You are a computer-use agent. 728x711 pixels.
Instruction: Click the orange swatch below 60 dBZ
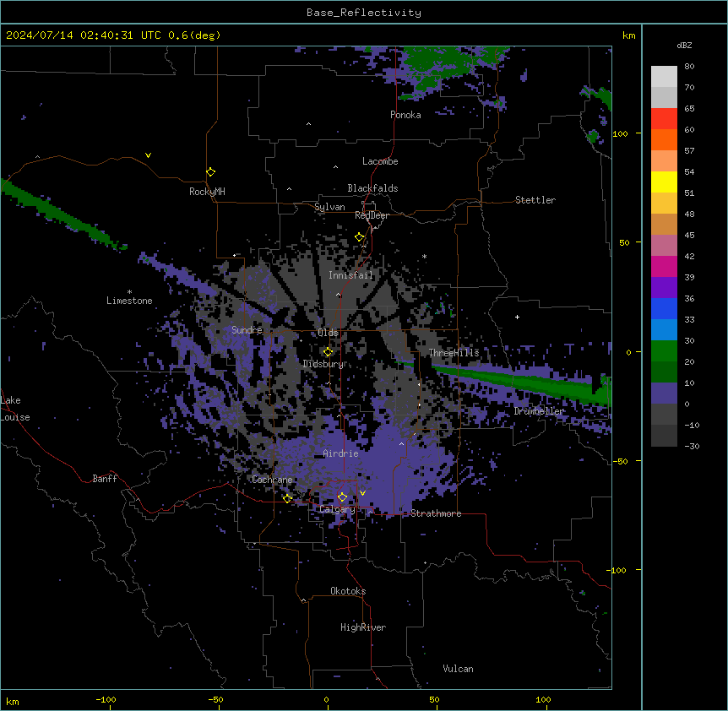[x=664, y=139]
